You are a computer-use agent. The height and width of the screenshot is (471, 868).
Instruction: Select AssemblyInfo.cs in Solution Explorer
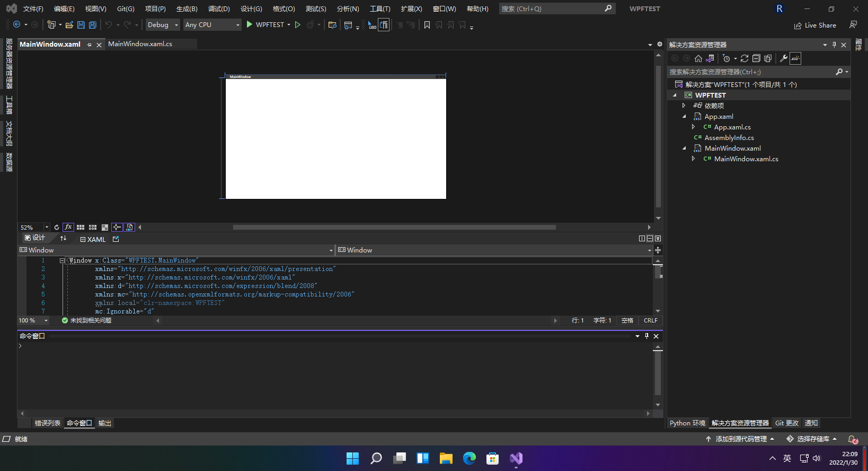tap(729, 137)
